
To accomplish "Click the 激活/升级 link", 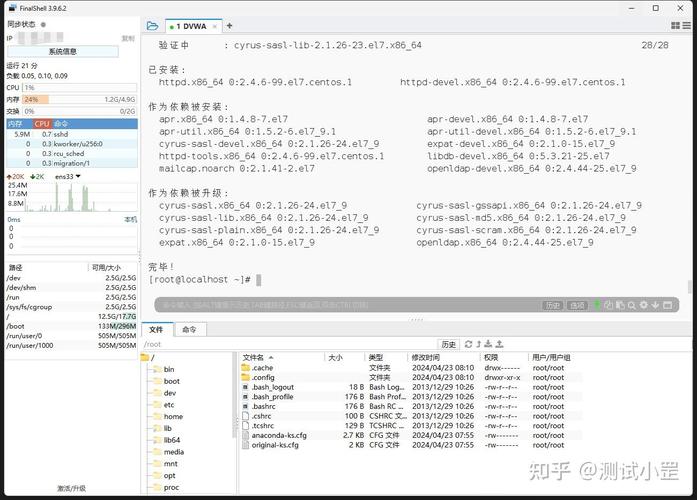I will [x=71, y=488].
